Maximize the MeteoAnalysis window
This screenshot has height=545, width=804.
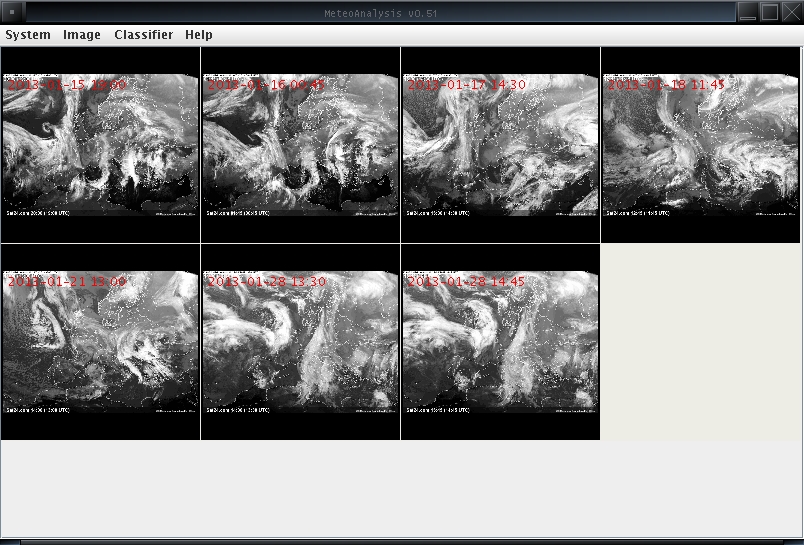(x=770, y=12)
